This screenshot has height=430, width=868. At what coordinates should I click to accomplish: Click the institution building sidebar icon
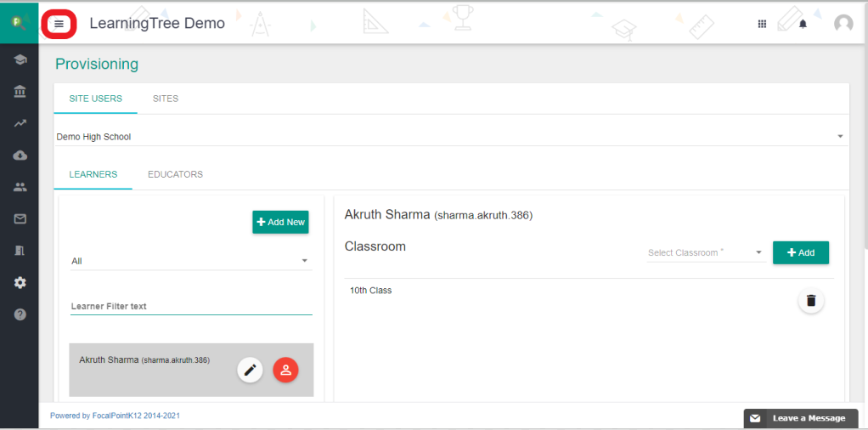click(20, 91)
